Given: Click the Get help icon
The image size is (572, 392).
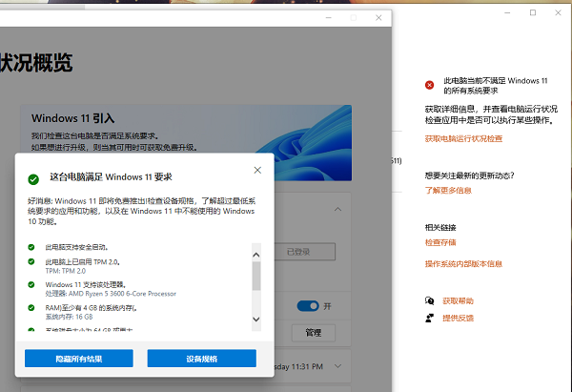Looking at the screenshot, I should tap(430, 300).
